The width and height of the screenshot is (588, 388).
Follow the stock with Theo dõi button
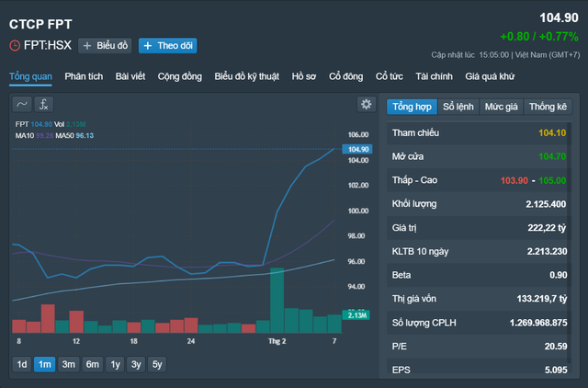click(x=167, y=45)
